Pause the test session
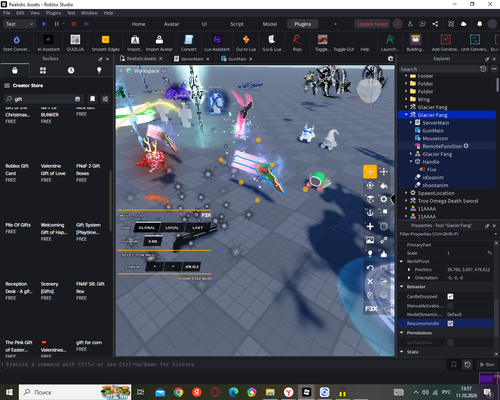 click(57, 24)
